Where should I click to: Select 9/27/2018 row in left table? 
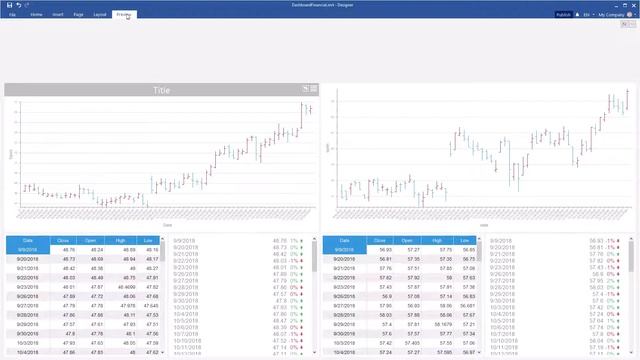(83, 306)
